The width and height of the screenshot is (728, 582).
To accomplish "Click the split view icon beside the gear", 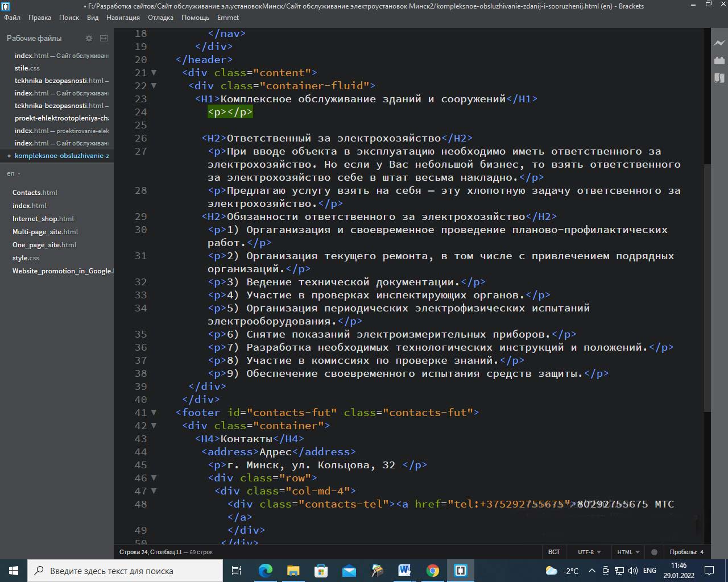I will (x=104, y=38).
